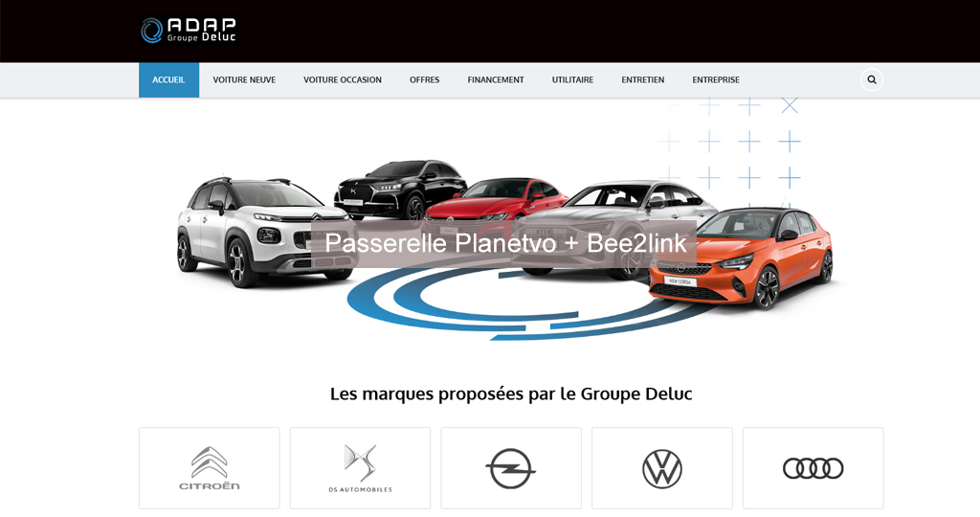Open the search magnifier icon
This screenshot has width=980, height=517.
coord(871,80)
